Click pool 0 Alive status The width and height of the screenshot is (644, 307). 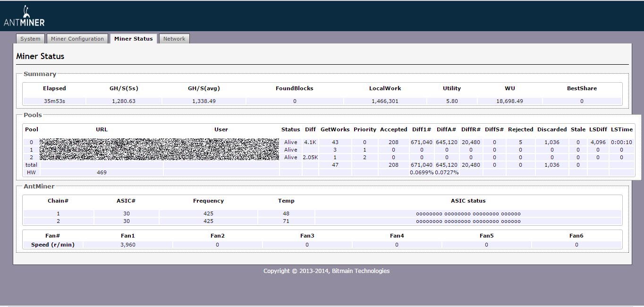tap(290, 142)
